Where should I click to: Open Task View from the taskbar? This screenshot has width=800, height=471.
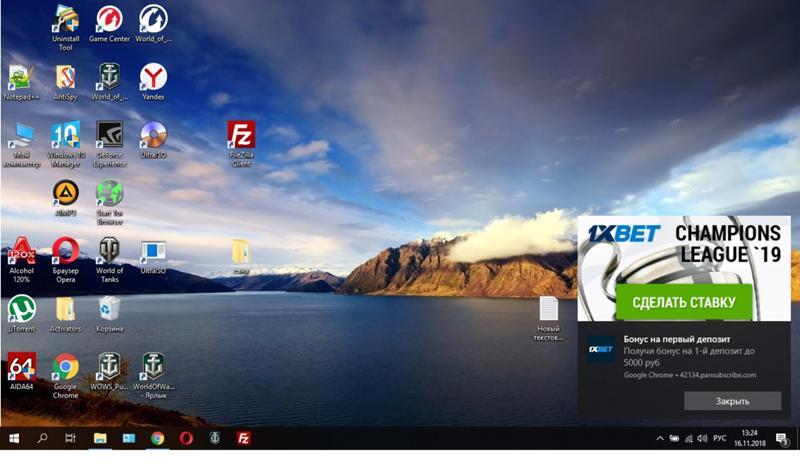tap(70, 438)
